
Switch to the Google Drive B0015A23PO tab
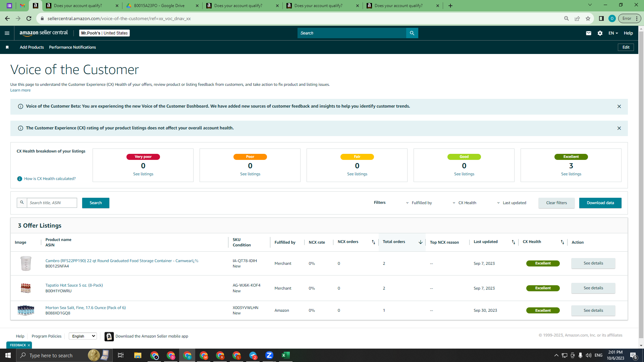click(163, 6)
